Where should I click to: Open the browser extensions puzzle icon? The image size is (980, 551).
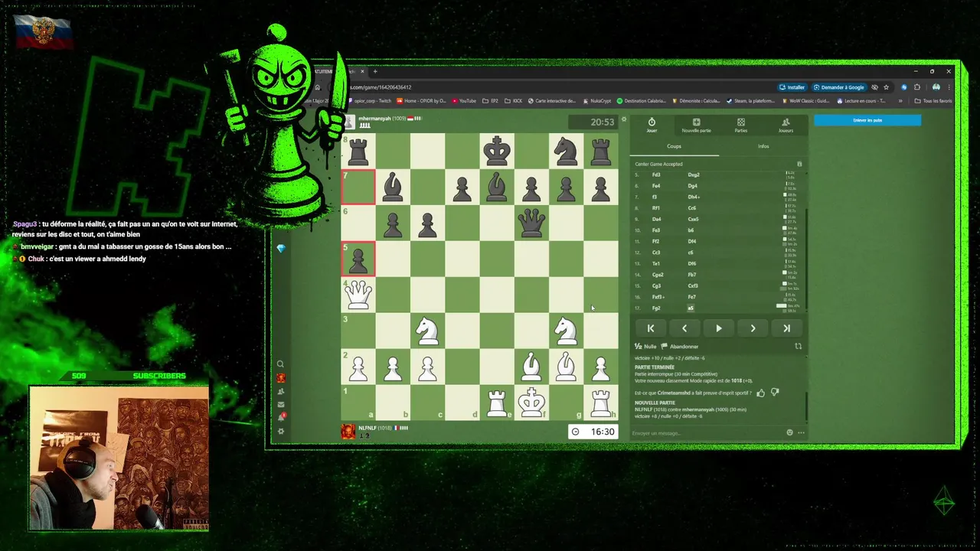(x=917, y=87)
